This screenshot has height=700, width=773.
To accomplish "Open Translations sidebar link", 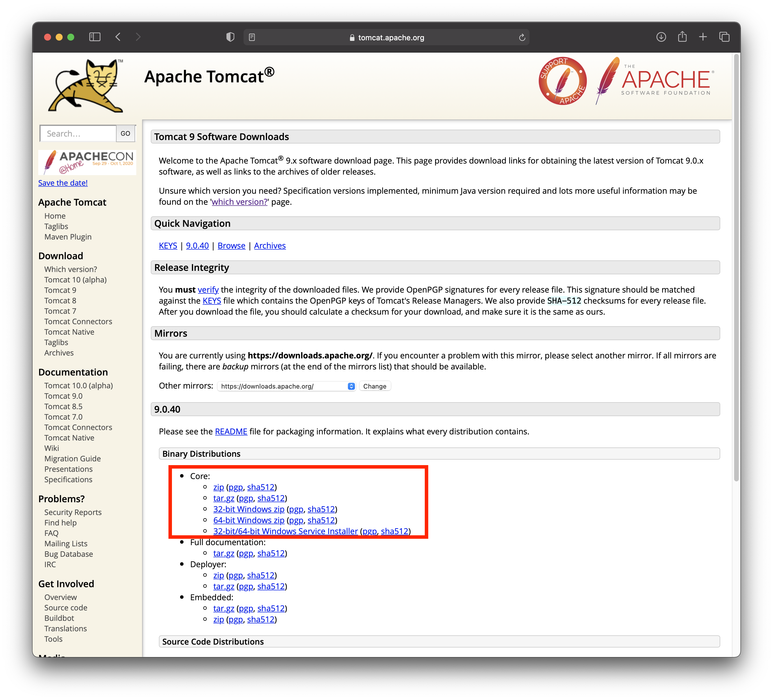I will coord(66,628).
